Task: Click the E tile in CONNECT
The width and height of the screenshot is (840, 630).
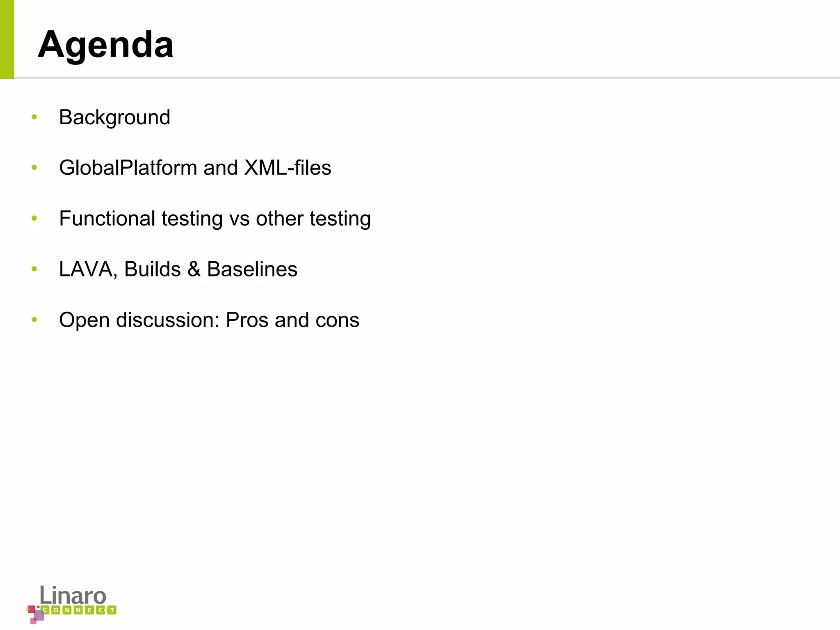Action: tap(89, 610)
